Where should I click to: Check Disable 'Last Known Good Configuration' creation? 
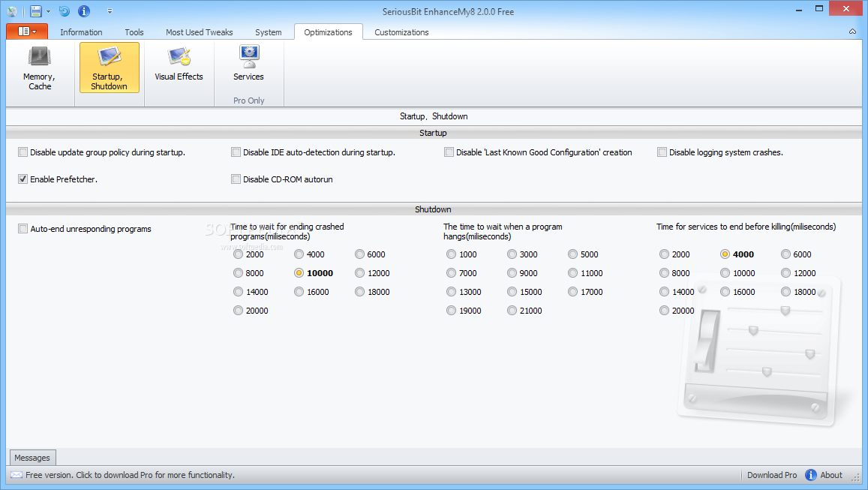449,152
